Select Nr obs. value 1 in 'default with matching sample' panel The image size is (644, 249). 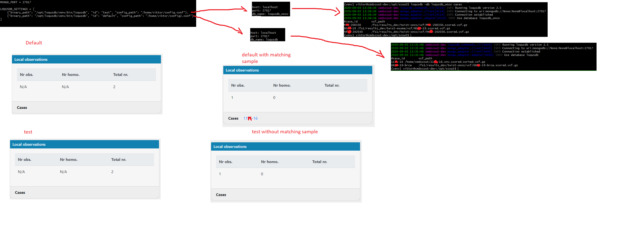tap(232, 98)
